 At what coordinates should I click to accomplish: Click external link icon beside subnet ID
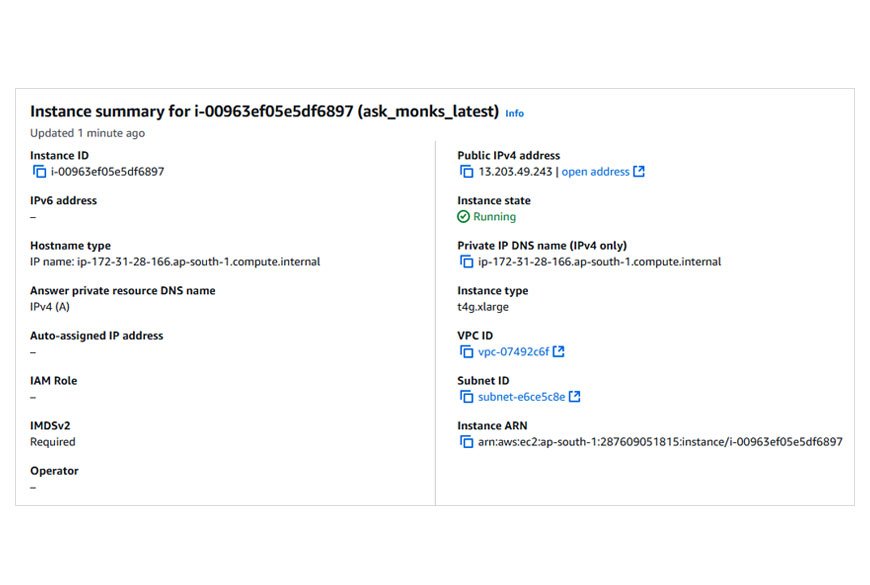[x=574, y=397]
